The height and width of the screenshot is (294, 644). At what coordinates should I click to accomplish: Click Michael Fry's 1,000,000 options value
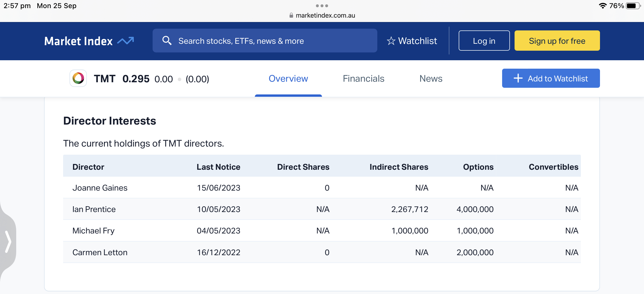[x=475, y=231]
